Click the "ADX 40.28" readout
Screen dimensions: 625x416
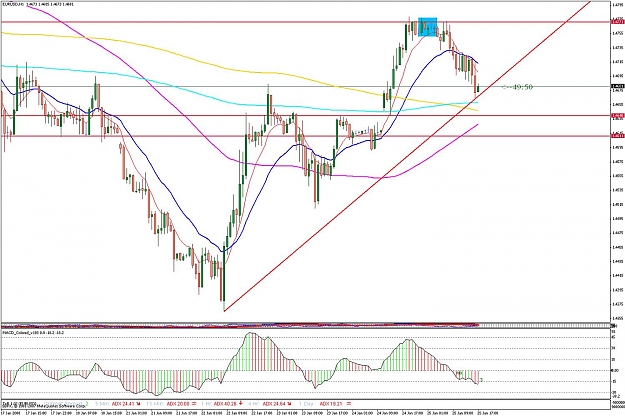[225, 404]
